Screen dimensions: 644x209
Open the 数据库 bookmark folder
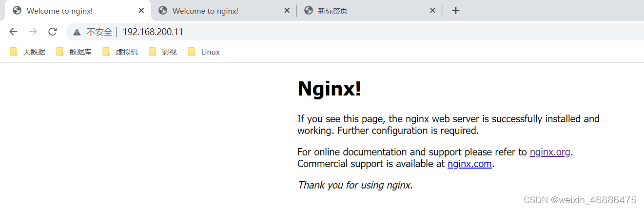point(74,52)
